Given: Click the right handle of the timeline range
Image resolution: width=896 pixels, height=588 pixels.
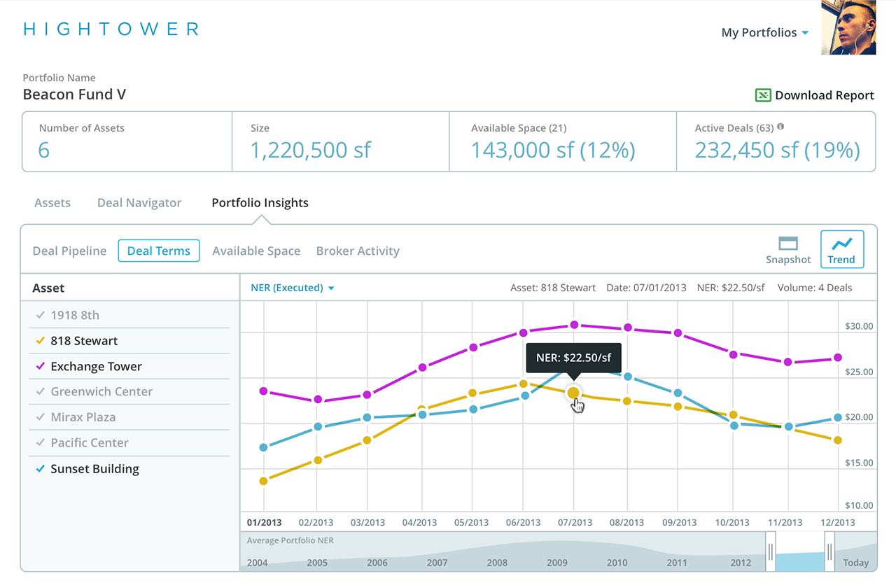Looking at the screenshot, I should 829,552.
